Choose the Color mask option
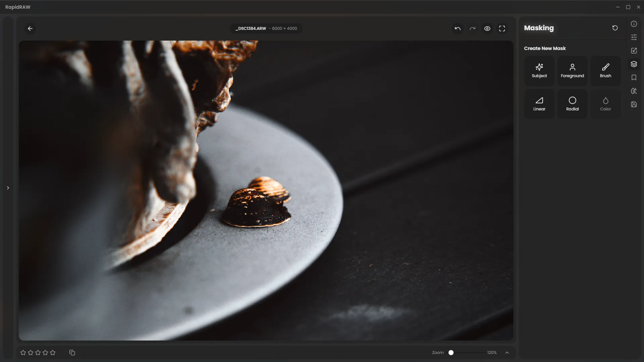 pos(605,104)
